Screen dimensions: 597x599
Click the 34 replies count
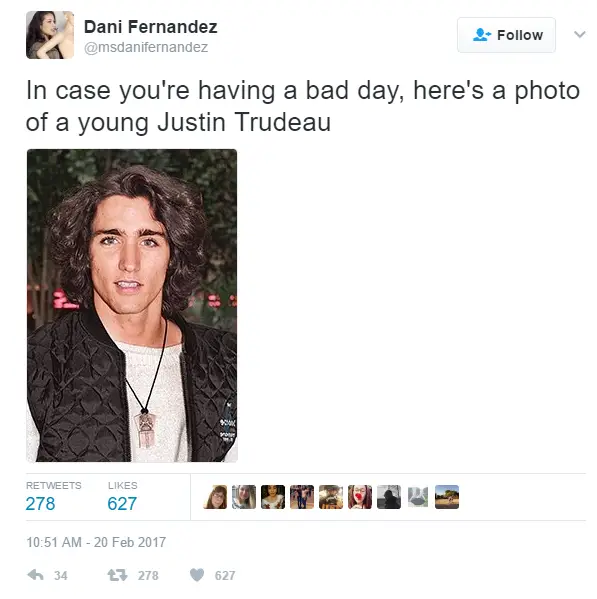click(61, 575)
